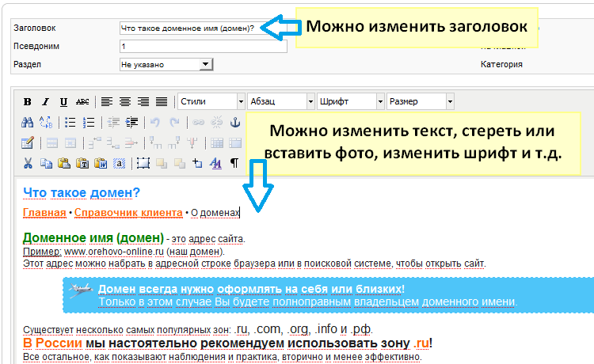Center the text alignment
This screenshot has width=594, height=364.
pyautogui.click(x=125, y=101)
